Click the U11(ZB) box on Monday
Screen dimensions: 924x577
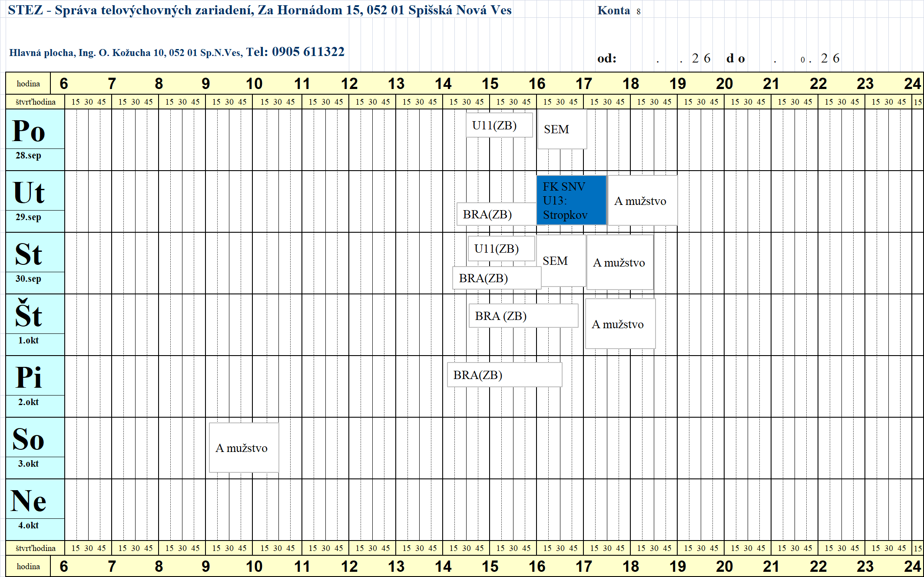tap(499, 125)
